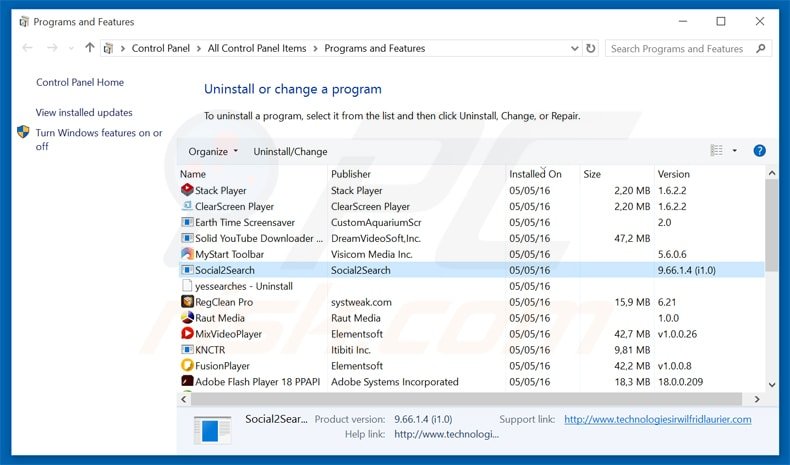Click the horizontal scrollbar right arrow
Image resolution: width=790 pixels, height=465 pixels.
(757, 399)
